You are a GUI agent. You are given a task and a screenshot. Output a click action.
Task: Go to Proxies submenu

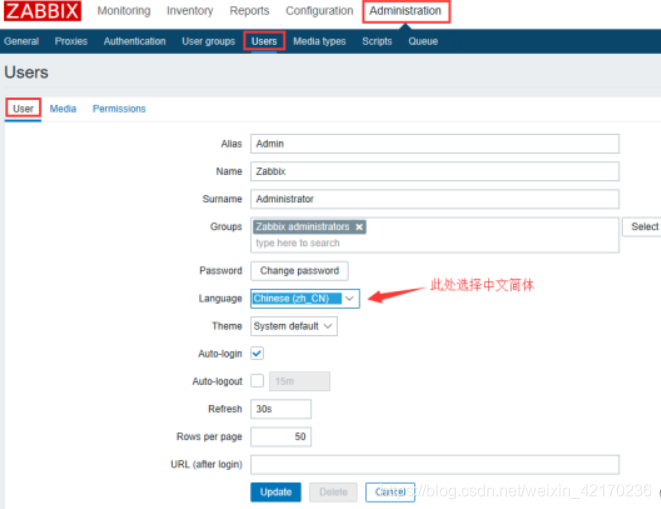pos(71,41)
